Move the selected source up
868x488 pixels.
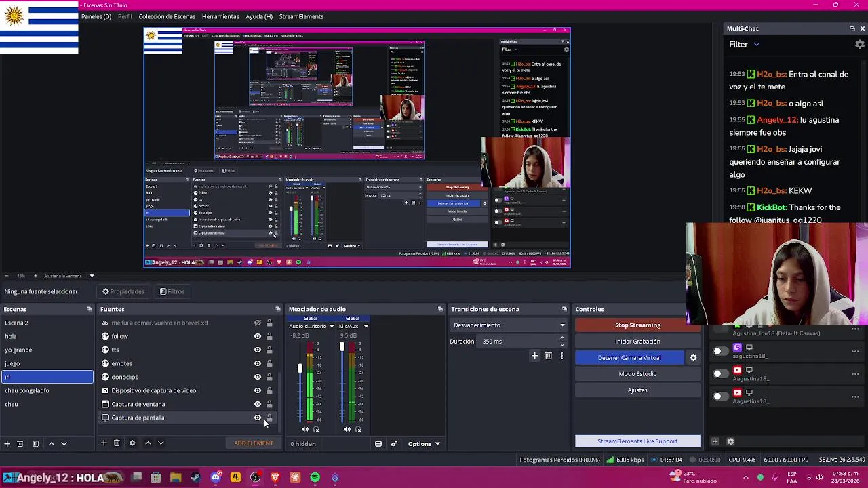coord(148,443)
